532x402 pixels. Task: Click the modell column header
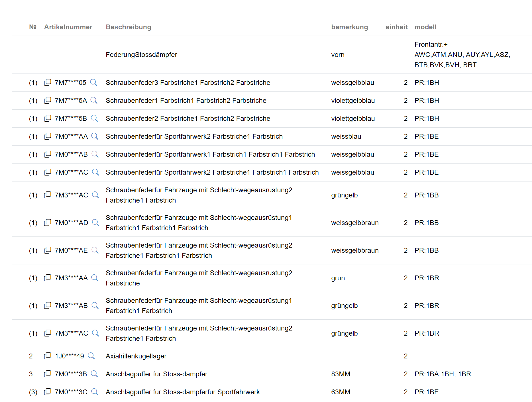point(425,27)
